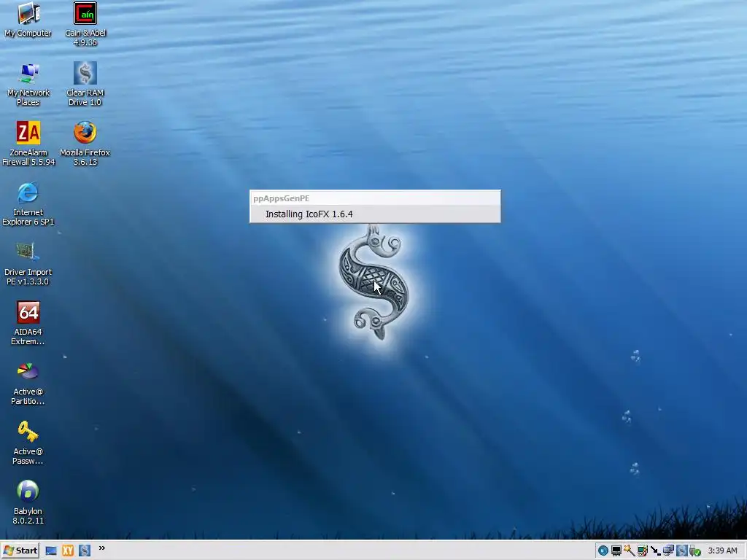Screen dimensions: 747x560
Task: Click the blue S-logo tray icon
Action: point(682,551)
